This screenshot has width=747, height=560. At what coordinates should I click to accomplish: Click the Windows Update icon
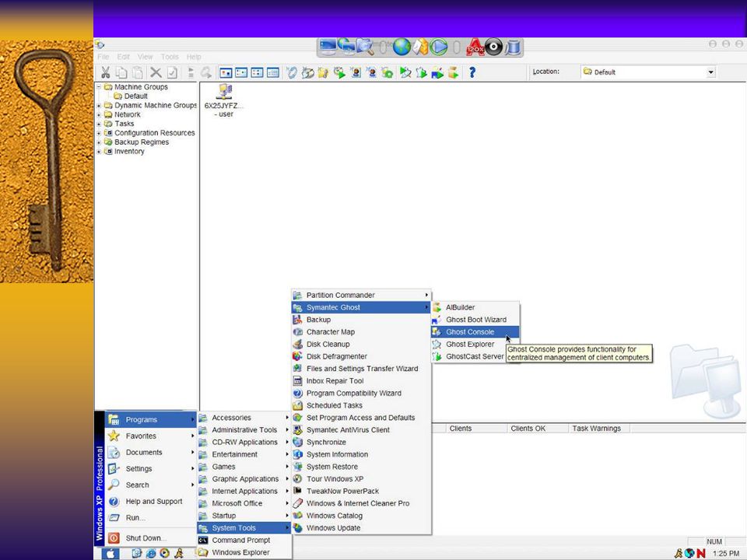(297, 528)
